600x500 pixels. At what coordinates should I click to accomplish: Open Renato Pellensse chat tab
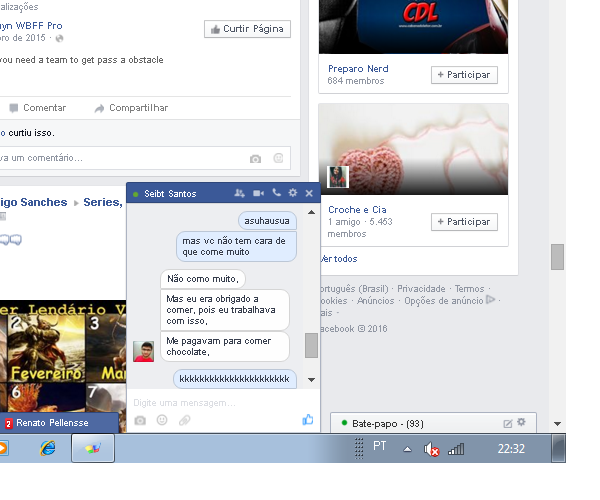click(x=59, y=423)
